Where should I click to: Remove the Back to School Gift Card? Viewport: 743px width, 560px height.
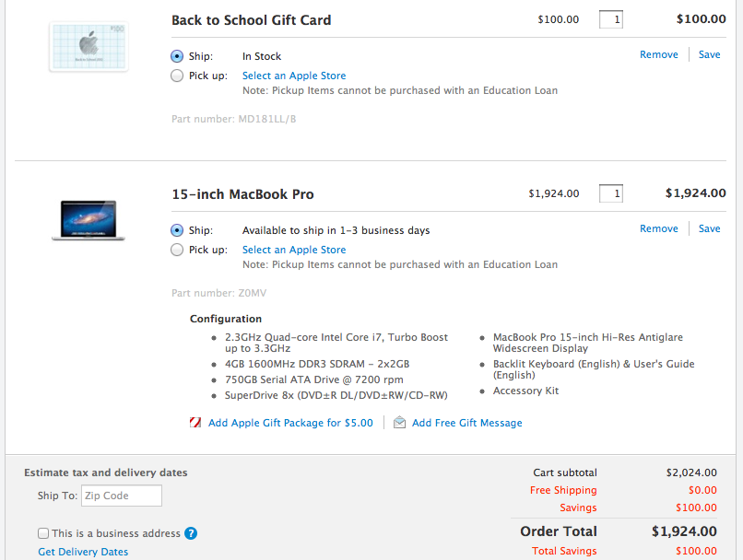pos(659,54)
